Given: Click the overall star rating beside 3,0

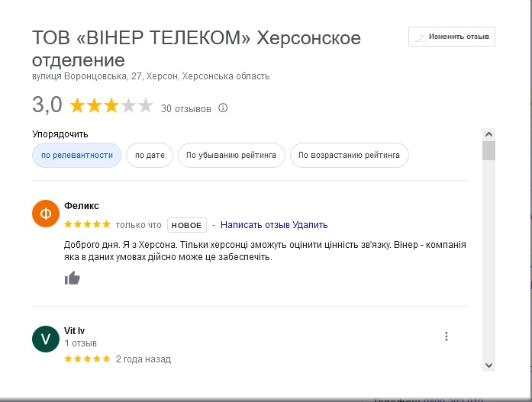Looking at the screenshot, I should (x=111, y=105).
